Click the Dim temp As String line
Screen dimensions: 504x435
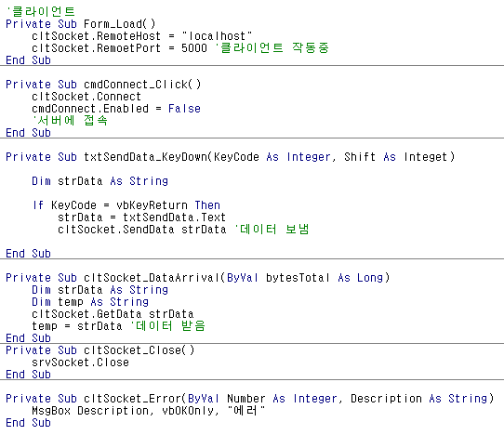point(90,302)
